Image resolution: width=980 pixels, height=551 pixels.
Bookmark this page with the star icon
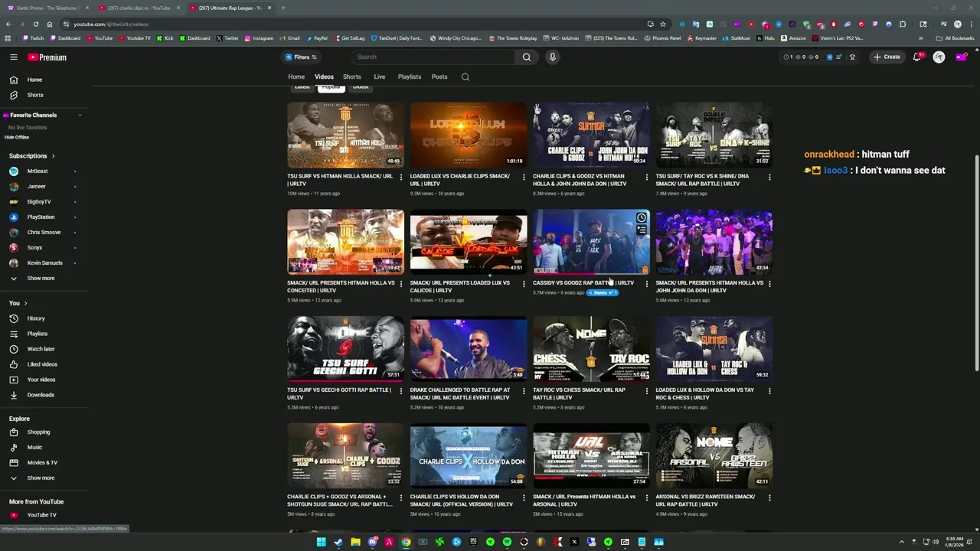[x=662, y=24]
